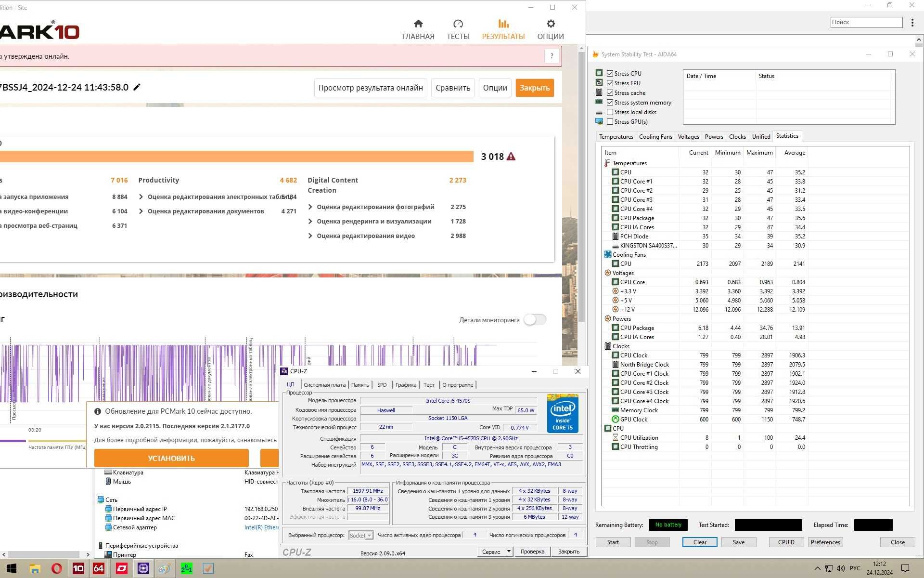Image resolution: width=924 pixels, height=578 pixels.
Task: Click the Проверка button in CPU-Z
Action: 532,552
